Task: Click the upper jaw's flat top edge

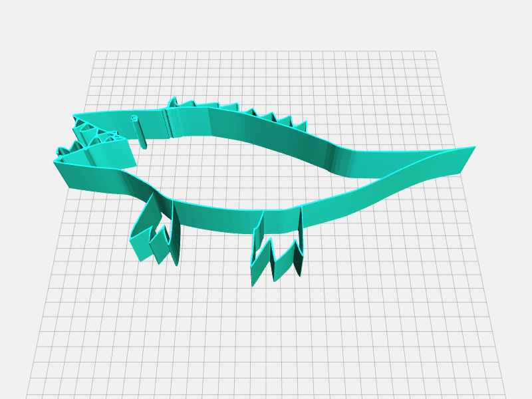Action: [100, 116]
